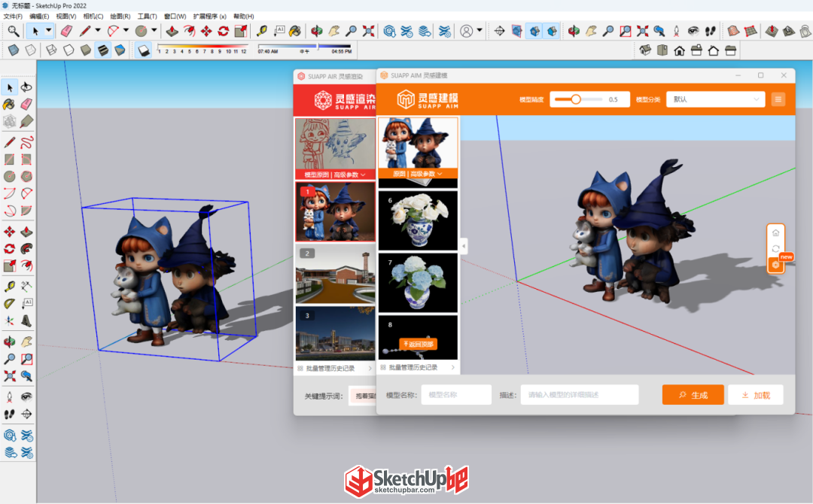Image resolution: width=813 pixels, height=504 pixels.
Task: Select the Dimension tool in left palette
Action: [x=26, y=287]
